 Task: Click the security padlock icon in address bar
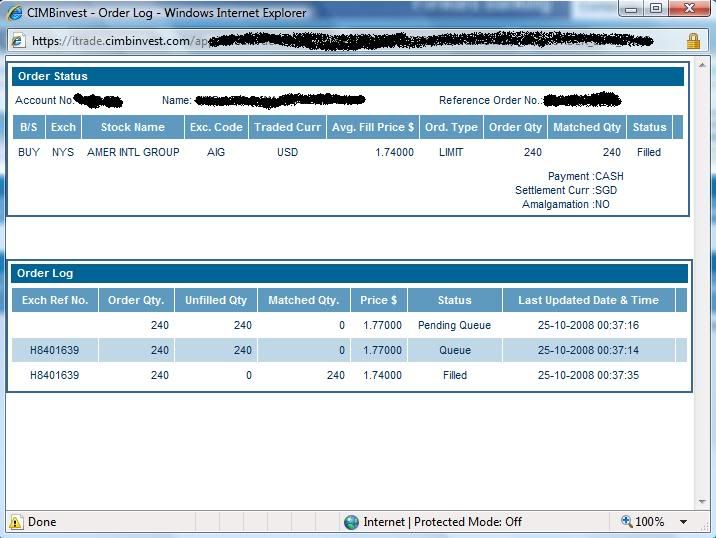(693, 42)
